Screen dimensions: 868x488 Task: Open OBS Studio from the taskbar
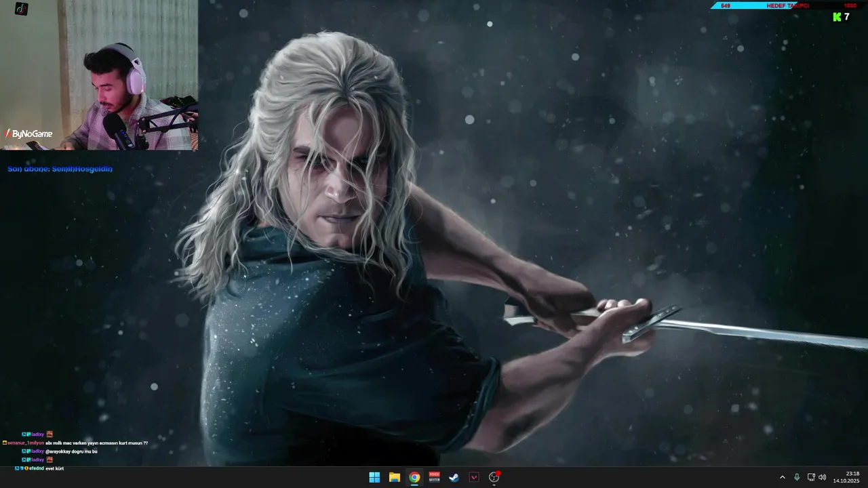[x=494, y=477]
